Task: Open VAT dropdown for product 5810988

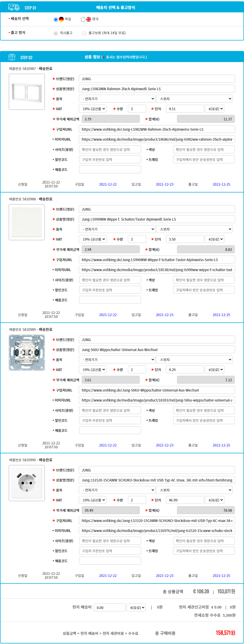Action: coord(93,239)
